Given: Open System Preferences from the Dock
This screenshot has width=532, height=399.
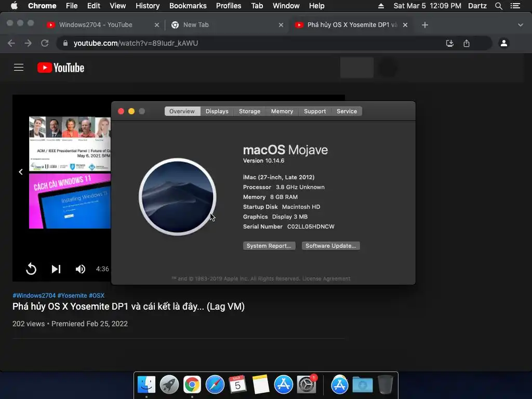Looking at the screenshot, I should coord(307,384).
